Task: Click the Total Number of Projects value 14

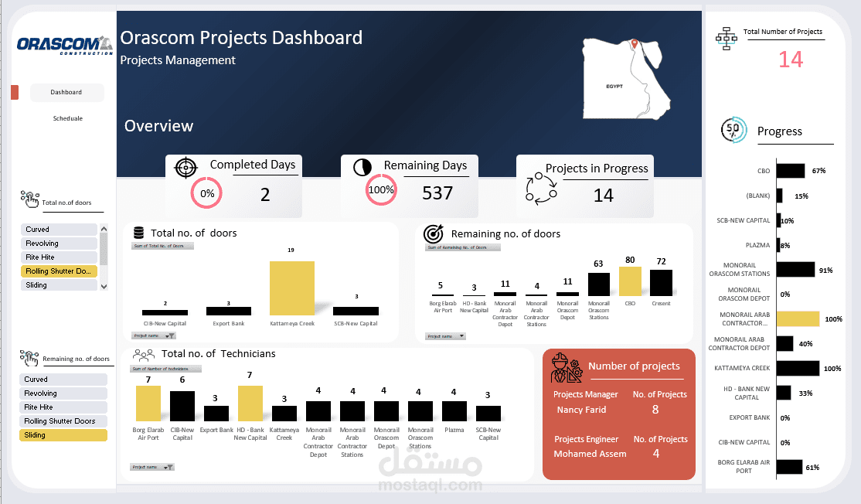Action: click(791, 60)
